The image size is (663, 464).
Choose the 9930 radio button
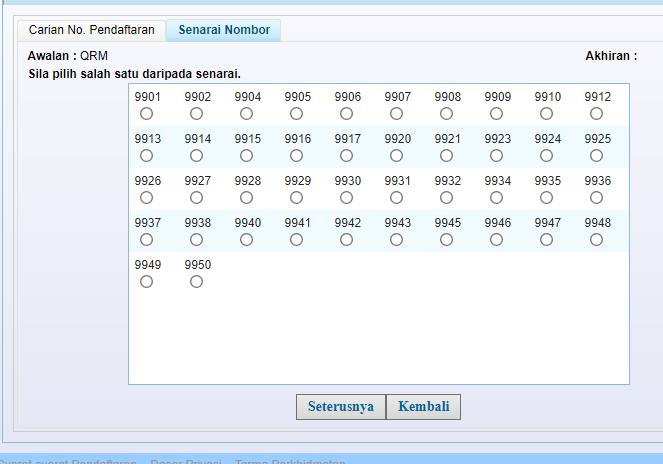click(347, 198)
